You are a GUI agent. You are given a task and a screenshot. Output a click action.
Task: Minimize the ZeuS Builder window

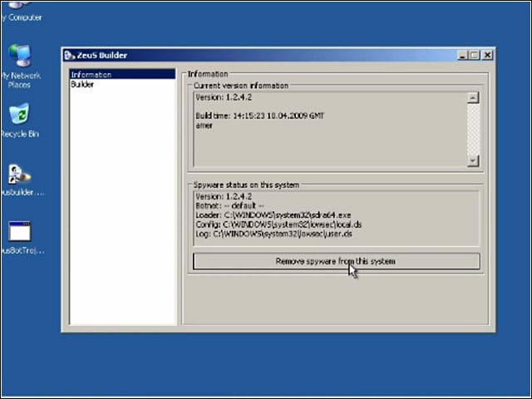coord(462,56)
